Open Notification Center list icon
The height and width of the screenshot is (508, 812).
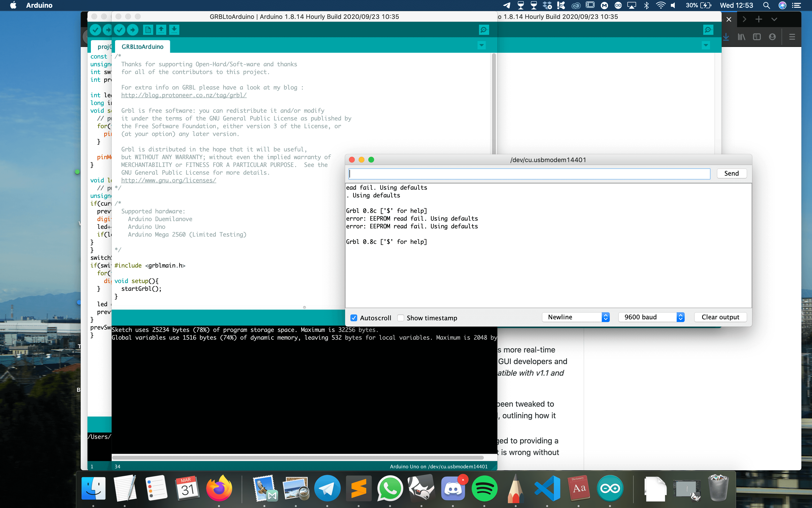point(796,5)
